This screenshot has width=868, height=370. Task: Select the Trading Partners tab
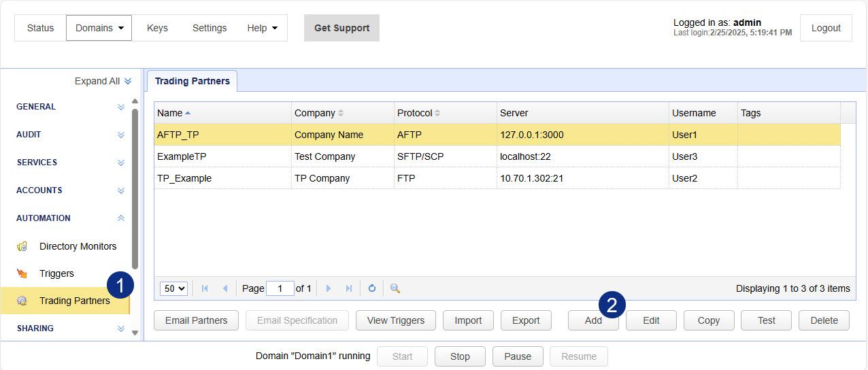[x=193, y=81]
